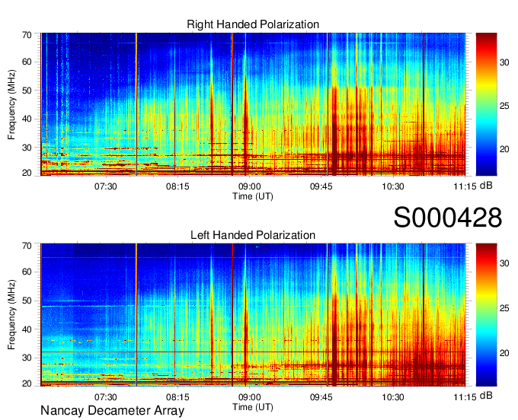Click the 20 dB value beside the lower color bar
The width and height of the screenshot is (518, 420).
coord(504,353)
